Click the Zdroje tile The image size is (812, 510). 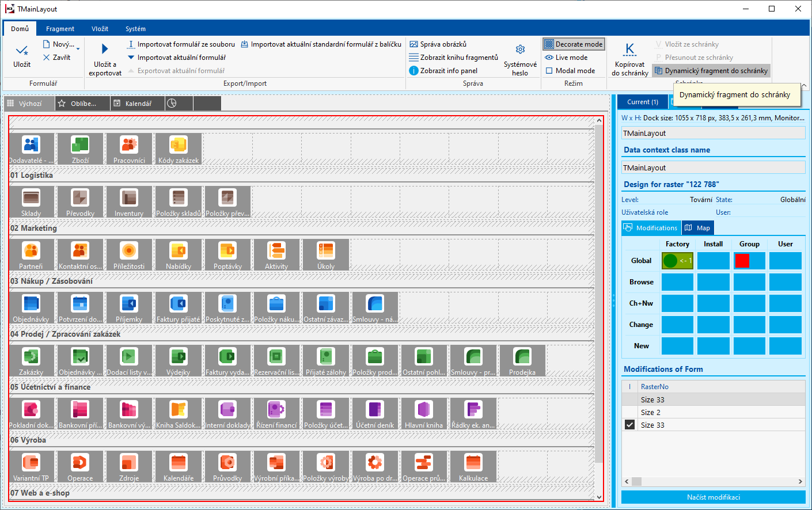(x=129, y=467)
